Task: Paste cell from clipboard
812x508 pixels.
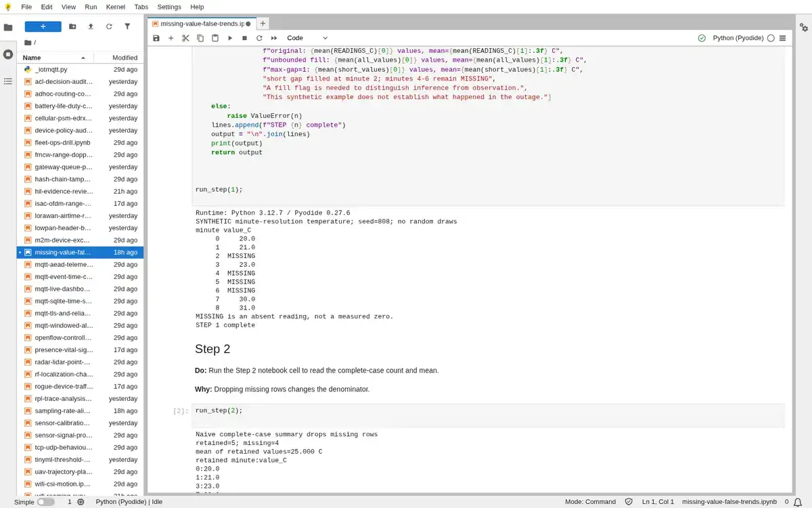Action: pos(215,38)
